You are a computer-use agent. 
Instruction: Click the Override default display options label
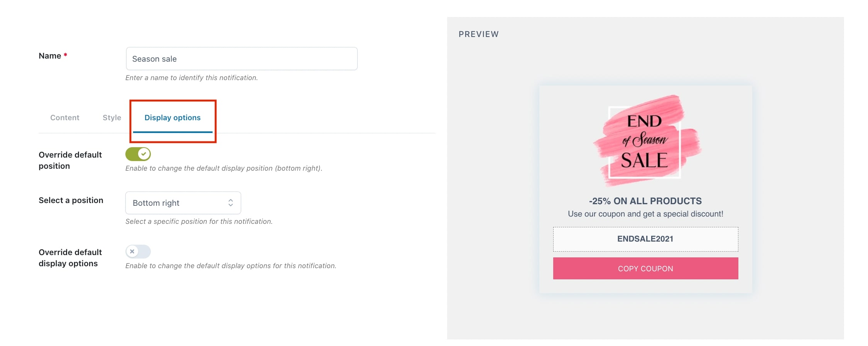pos(70,258)
